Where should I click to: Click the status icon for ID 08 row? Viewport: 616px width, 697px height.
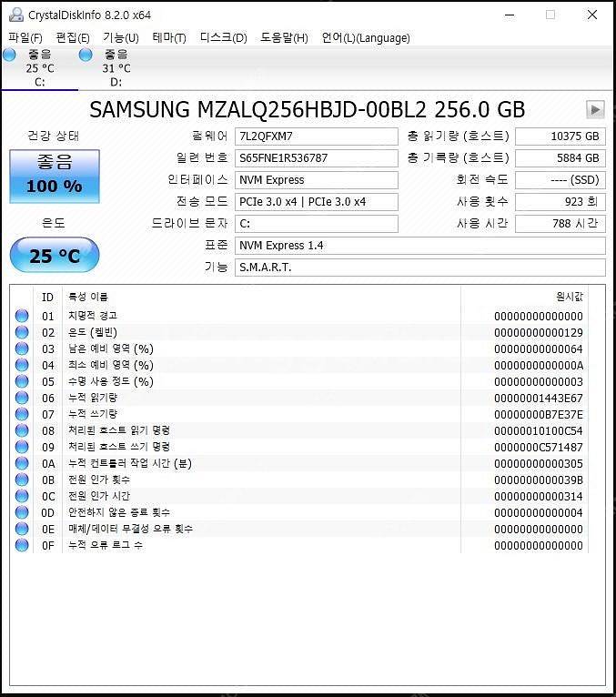(x=22, y=430)
